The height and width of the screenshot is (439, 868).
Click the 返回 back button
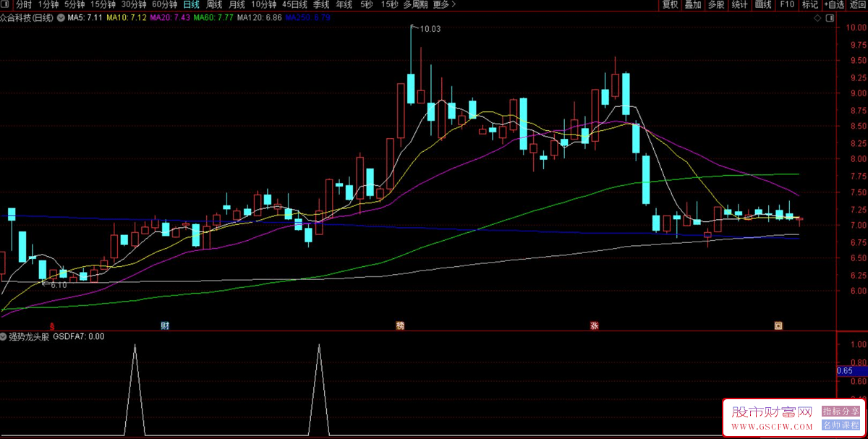(x=858, y=4)
